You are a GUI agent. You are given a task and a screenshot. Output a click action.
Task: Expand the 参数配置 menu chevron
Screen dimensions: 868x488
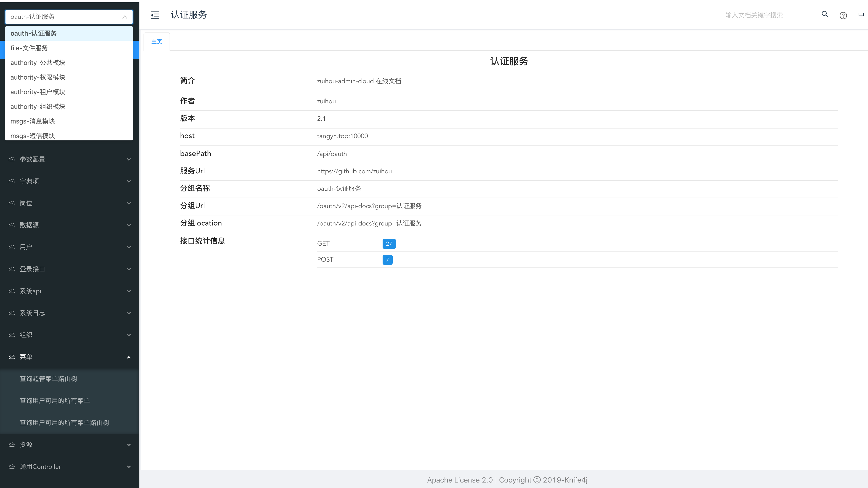[129, 159]
